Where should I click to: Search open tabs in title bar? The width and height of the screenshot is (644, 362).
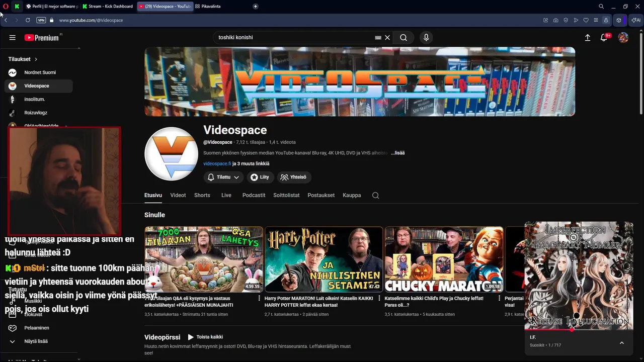[x=601, y=7]
